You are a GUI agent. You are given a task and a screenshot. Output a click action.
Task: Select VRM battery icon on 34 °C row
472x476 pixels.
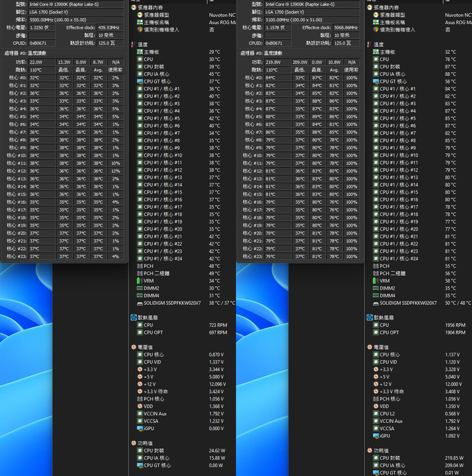[x=139, y=281]
